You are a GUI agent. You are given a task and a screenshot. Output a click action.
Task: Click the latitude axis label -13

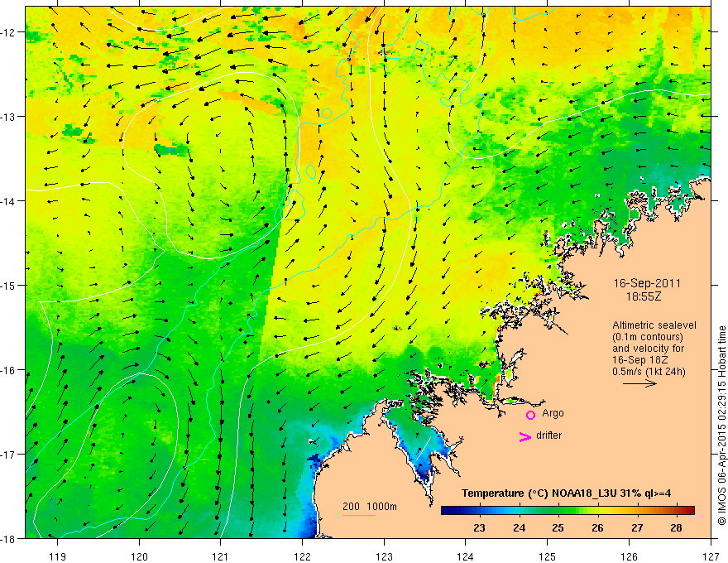coord(9,117)
